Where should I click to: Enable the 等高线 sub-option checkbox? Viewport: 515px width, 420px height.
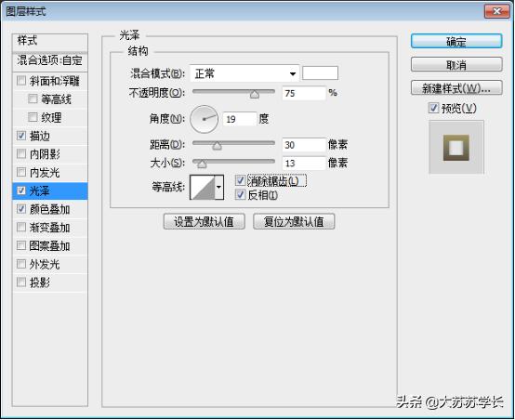(33, 98)
